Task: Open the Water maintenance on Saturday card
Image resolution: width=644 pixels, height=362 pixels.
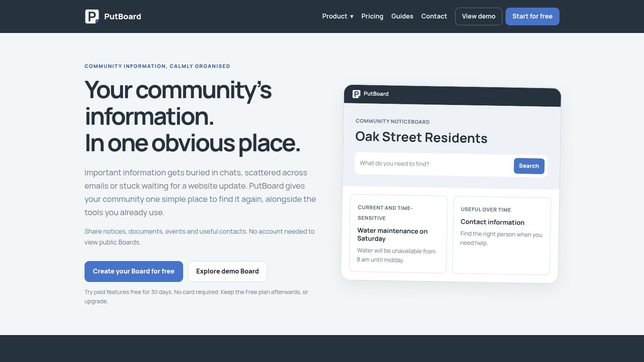Action: [x=398, y=234]
